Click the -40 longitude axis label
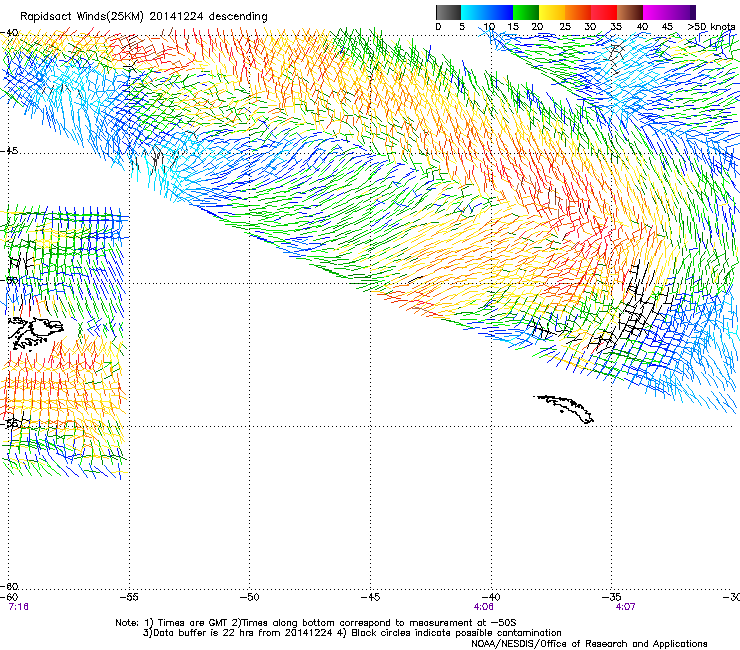The width and height of the screenshot is (740, 650). pyautogui.click(x=491, y=597)
